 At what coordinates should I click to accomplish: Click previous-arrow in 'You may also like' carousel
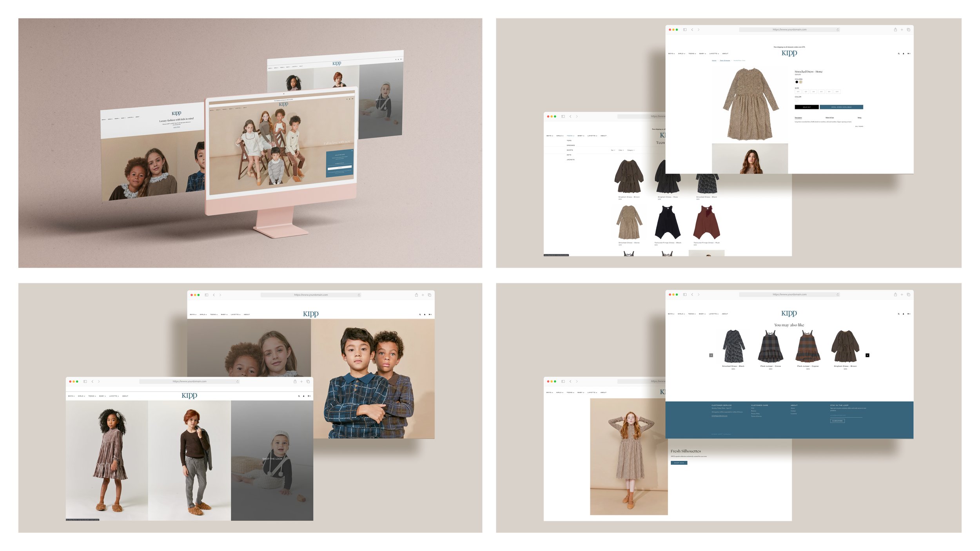tap(711, 355)
